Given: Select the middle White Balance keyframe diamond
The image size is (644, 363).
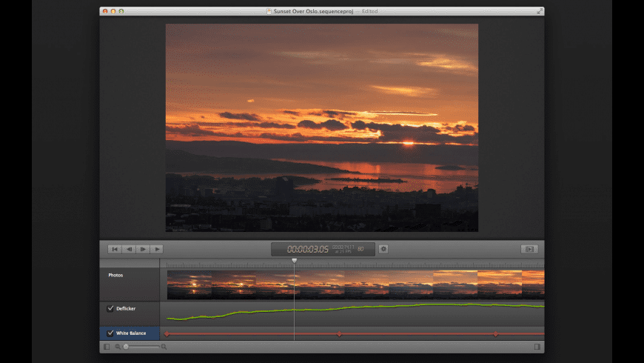Looking at the screenshot, I should click(339, 334).
